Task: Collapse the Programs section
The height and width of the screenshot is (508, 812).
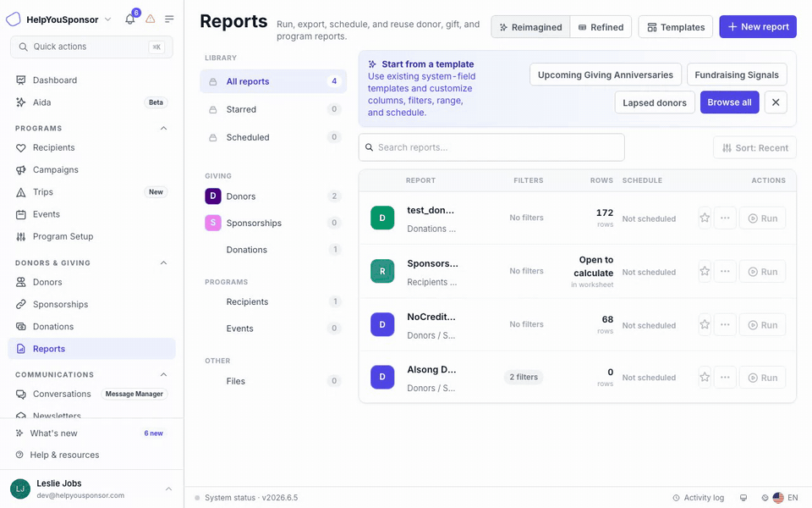Action: pyautogui.click(x=163, y=128)
